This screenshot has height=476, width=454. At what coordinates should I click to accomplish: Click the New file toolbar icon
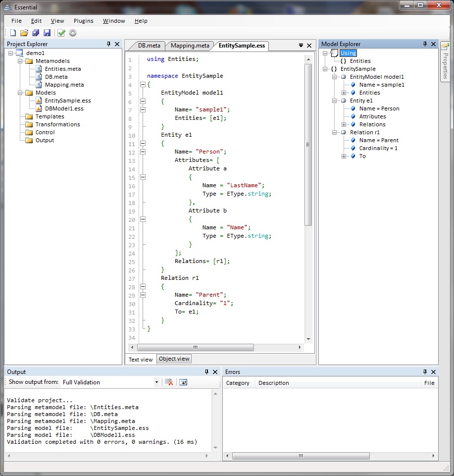pyautogui.click(x=13, y=33)
